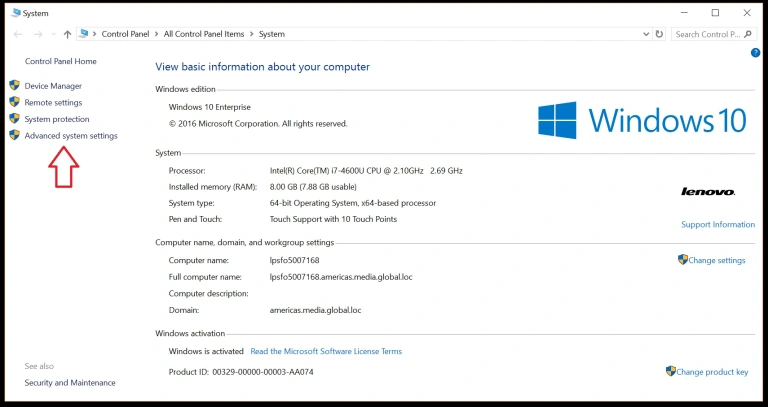The width and height of the screenshot is (768, 407).
Task: Open the address bar history dropdown
Action: [645, 34]
